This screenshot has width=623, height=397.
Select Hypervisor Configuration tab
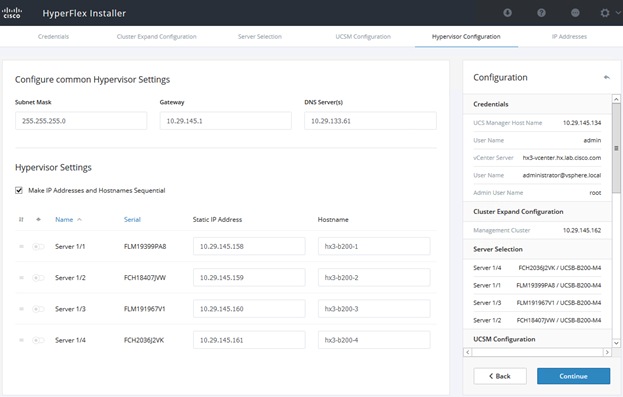(466, 37)
